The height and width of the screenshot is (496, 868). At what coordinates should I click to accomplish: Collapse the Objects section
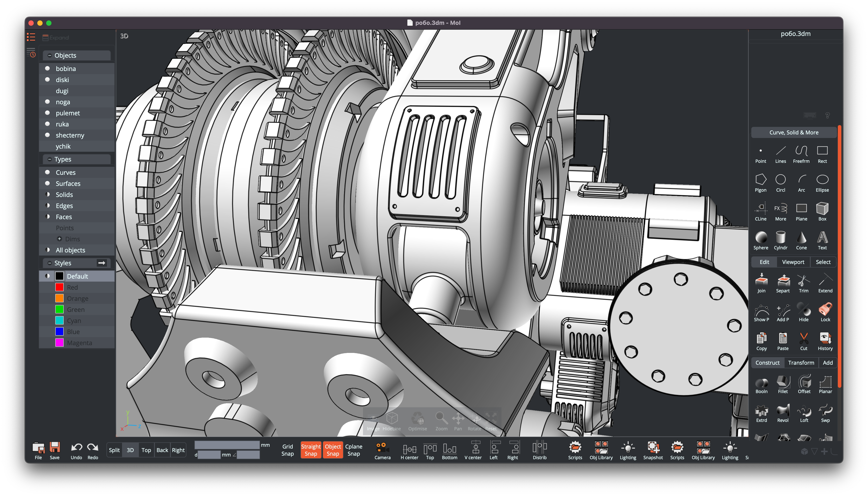pyautogui.click(x=50, y=55)
